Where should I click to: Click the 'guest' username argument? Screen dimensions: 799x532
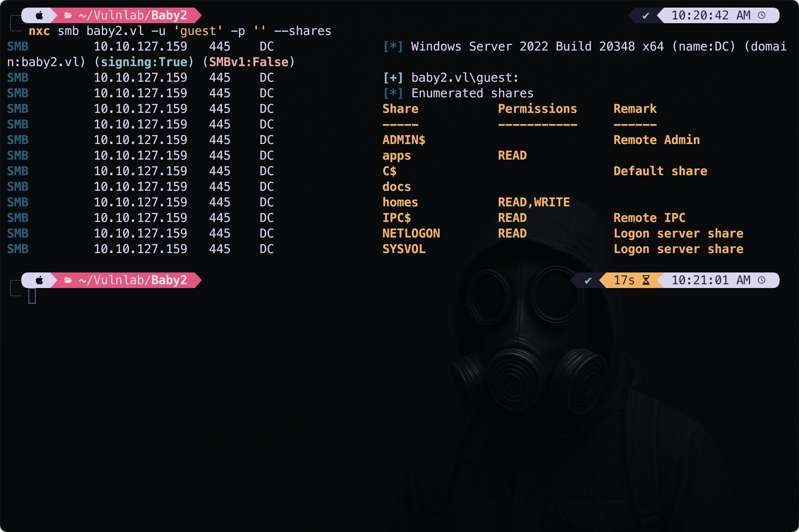click(x=198, y=31)
